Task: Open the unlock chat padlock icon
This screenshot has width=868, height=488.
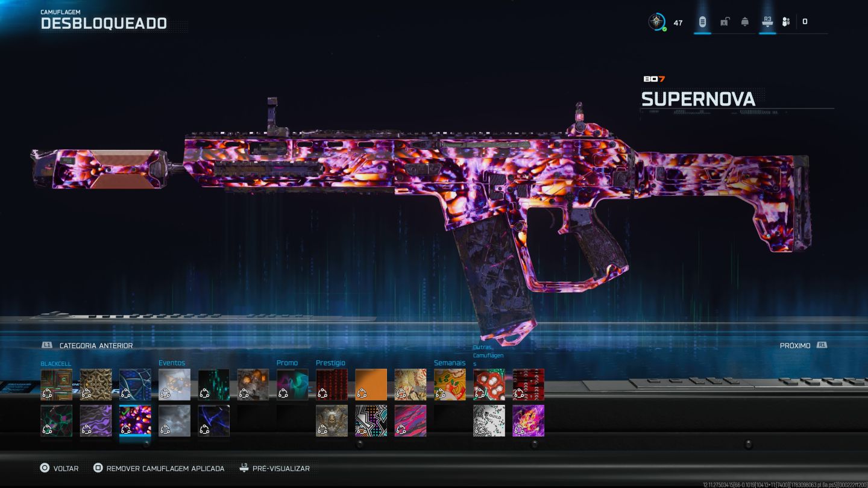Action: (725, 22)
